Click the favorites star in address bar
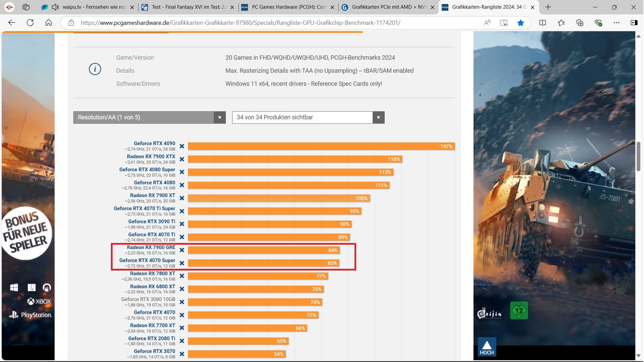644x362 pixels. click(x=520, y=23)
